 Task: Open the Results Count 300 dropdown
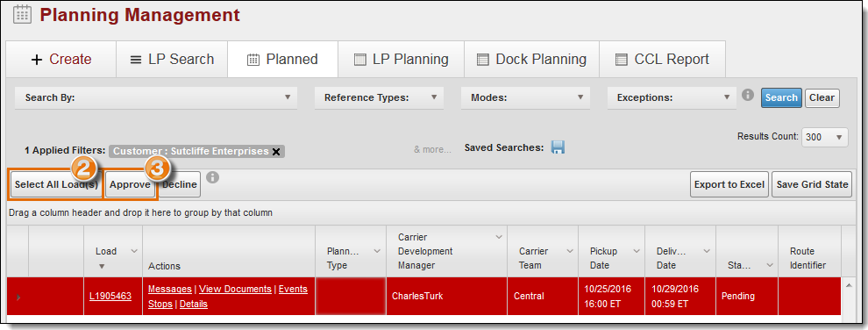(x=825, y=137)
